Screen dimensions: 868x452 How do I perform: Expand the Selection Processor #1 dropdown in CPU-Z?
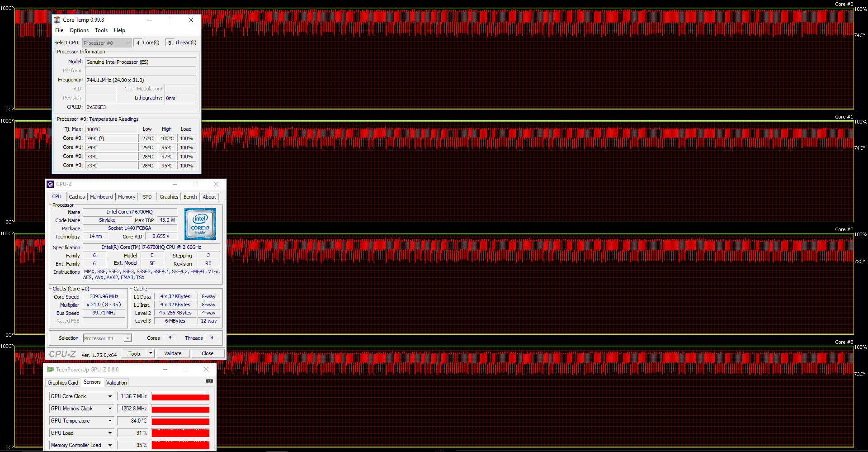point(107,338)
